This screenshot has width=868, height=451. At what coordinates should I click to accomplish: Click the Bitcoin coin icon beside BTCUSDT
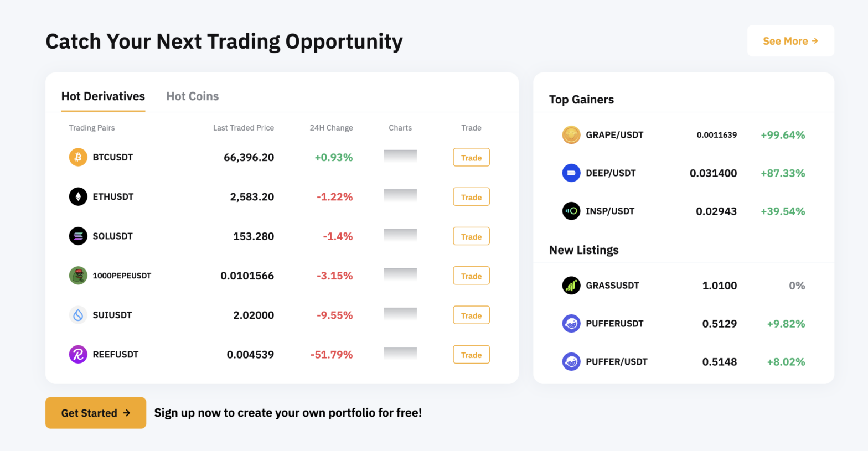pos(78,157)
